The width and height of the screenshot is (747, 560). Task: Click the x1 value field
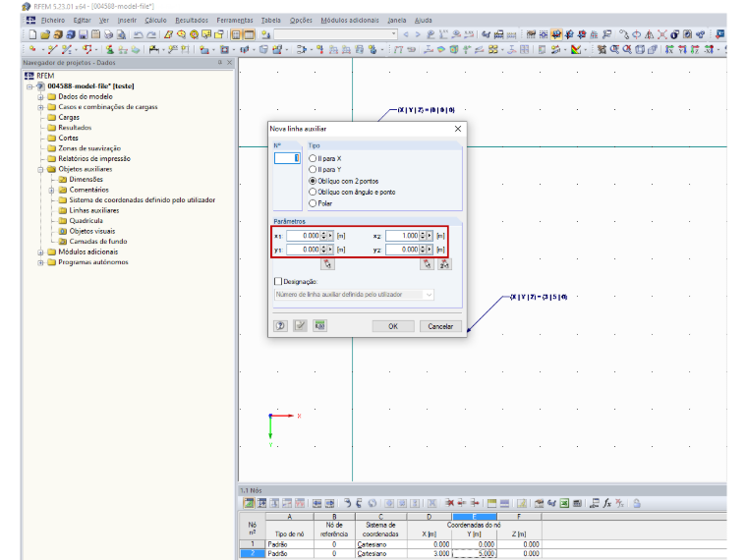(x=304, y=236)
